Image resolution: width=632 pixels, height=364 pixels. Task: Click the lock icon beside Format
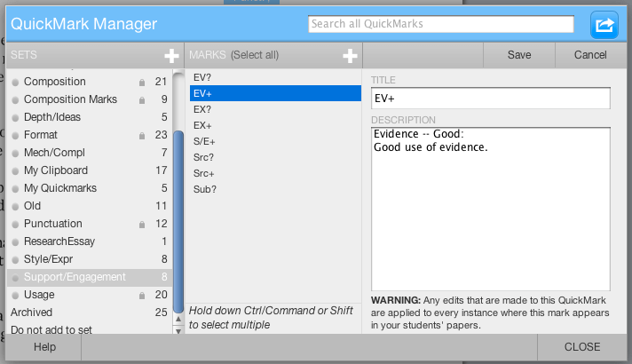point(141,135)
